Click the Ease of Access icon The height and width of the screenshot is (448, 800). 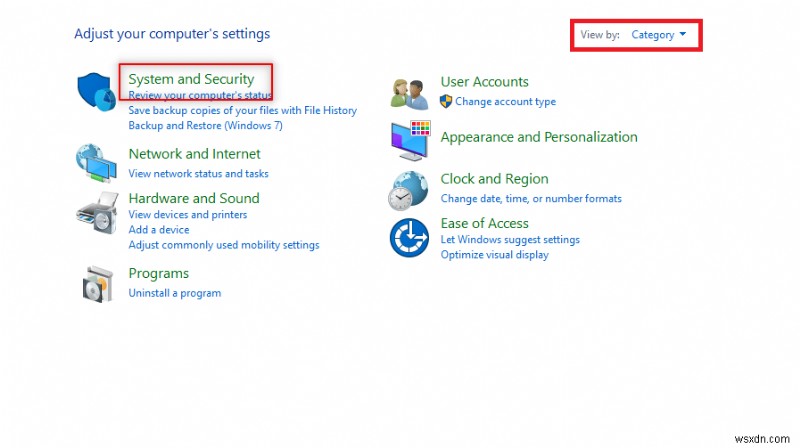tap(410, 238)
